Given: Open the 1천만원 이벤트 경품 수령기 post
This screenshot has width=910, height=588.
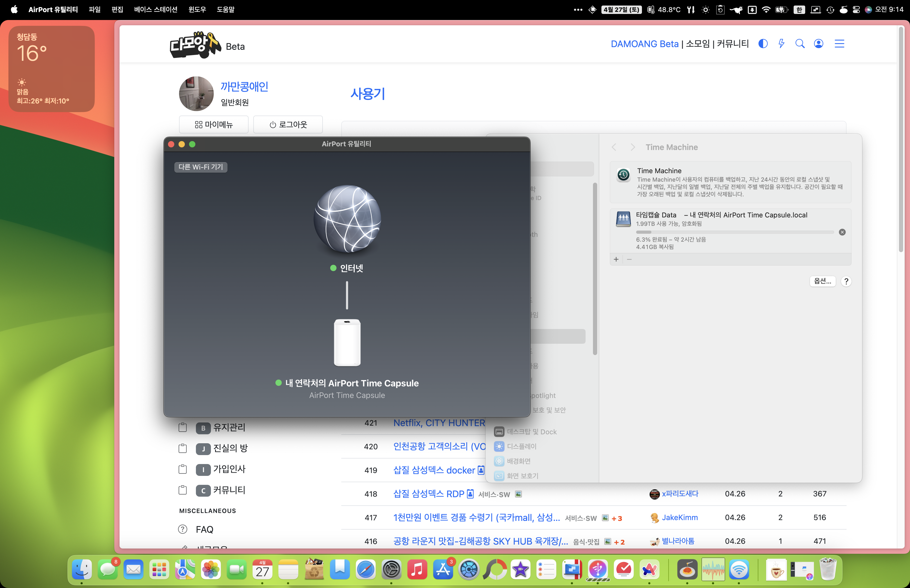Looking at the screenshot, I should click(477, 518).
